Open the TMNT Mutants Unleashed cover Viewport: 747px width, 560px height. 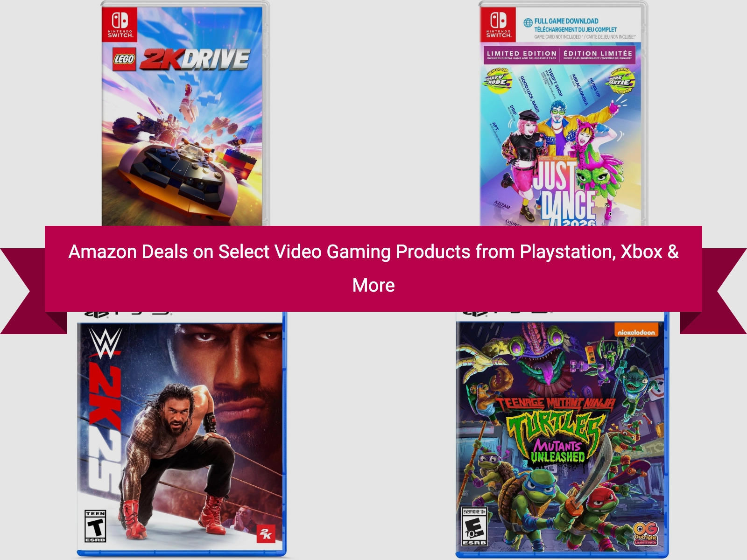point(562,434)
